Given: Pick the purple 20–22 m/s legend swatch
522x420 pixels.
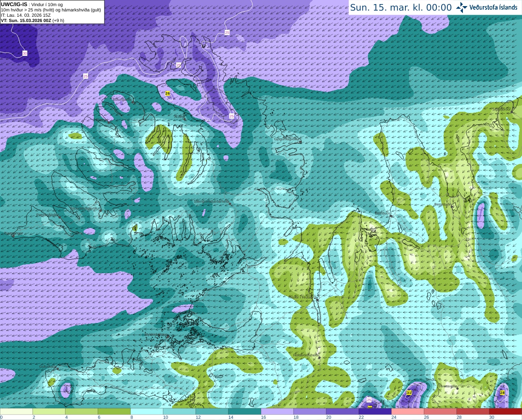Looking at the screenshot, I should (343, 411).
